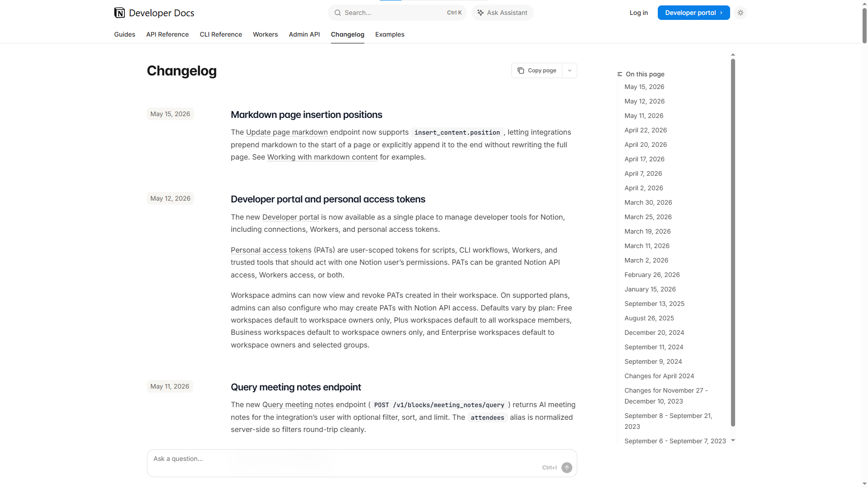Jump to May 12, 2026 in sidebar

[x=644, y=101]
